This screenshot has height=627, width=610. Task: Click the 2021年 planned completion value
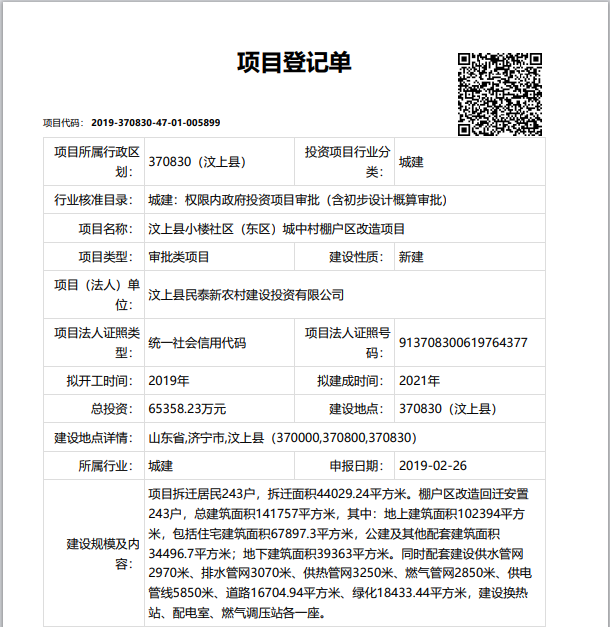[x=419, y=381]
